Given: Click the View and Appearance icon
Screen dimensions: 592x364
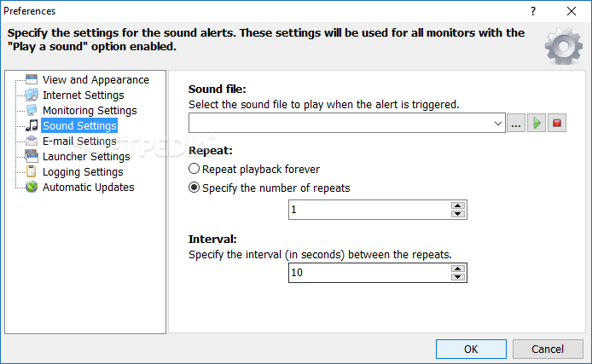Looking at the screenshot, I should 32,79.
